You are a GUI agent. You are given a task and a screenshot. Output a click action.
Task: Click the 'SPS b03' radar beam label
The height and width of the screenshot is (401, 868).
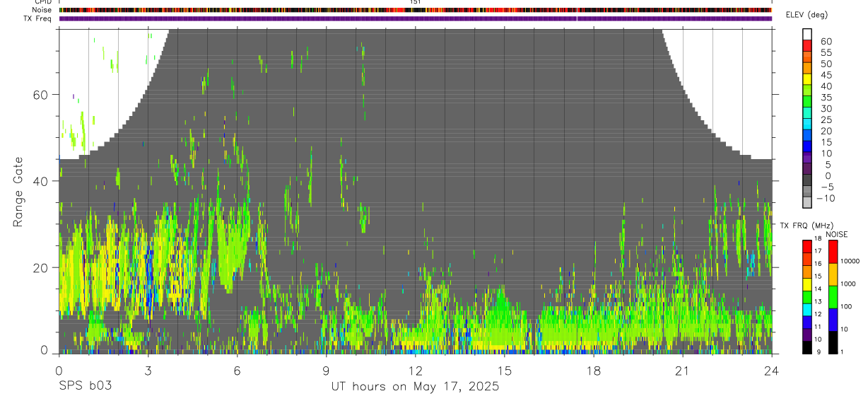[x=85, y=387]
